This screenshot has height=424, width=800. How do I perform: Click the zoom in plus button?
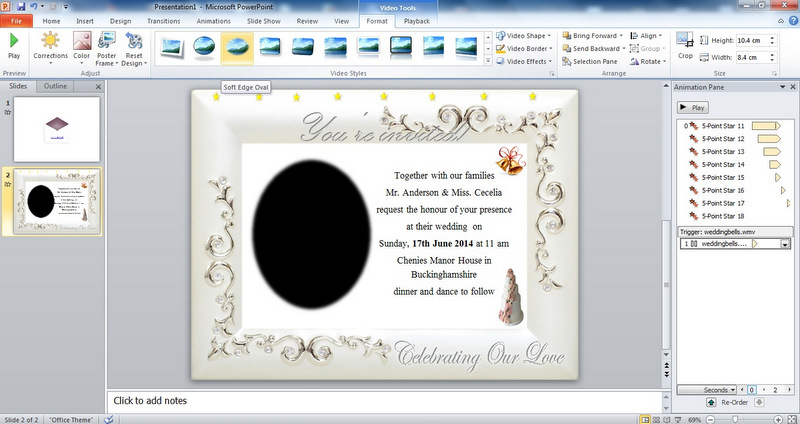(778, 419)
